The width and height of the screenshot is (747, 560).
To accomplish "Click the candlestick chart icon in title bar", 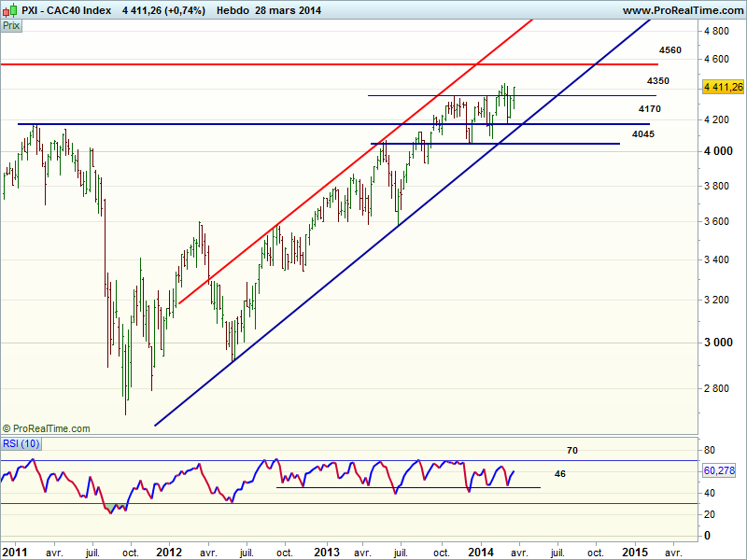I will coord(10,9).
